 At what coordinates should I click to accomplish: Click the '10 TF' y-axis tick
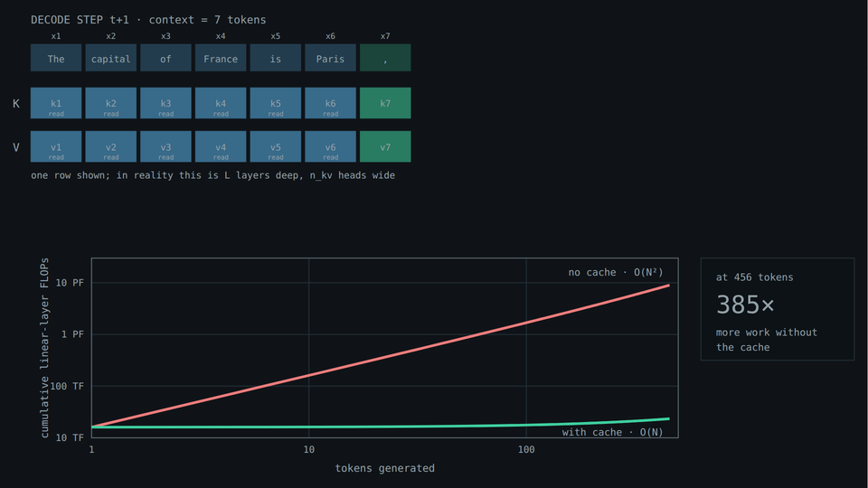(x=70, y=437)
